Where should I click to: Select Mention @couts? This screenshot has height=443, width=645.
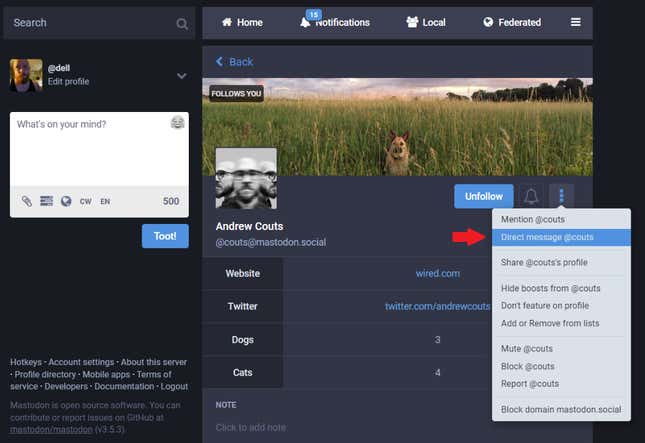561,219
